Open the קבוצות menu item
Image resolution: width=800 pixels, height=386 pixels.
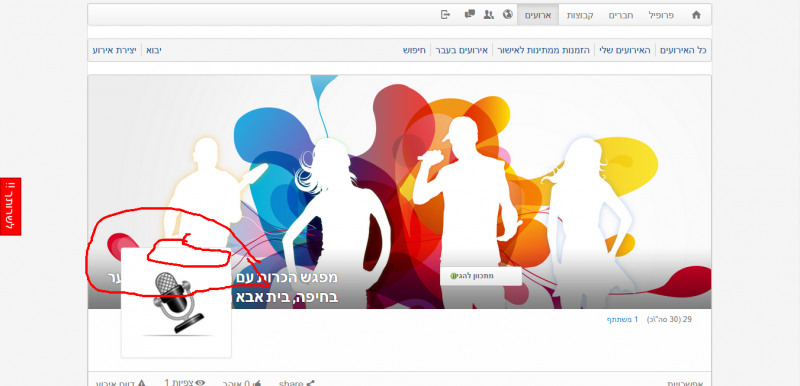pos(580,15)
